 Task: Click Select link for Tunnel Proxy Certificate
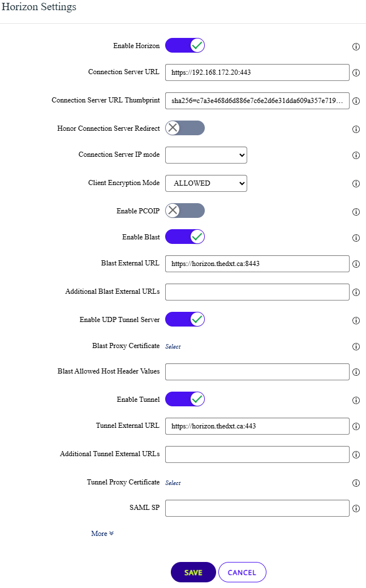click(x=173, y=483)
